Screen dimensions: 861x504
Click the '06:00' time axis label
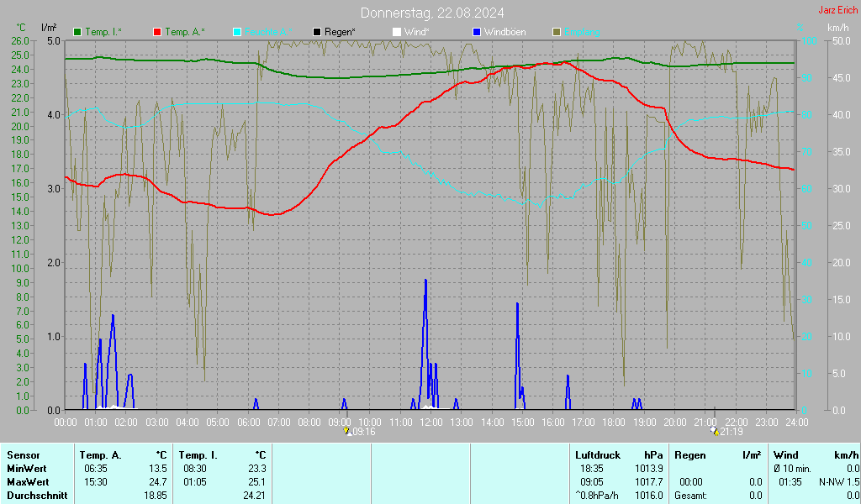click(x=248, y=423)
